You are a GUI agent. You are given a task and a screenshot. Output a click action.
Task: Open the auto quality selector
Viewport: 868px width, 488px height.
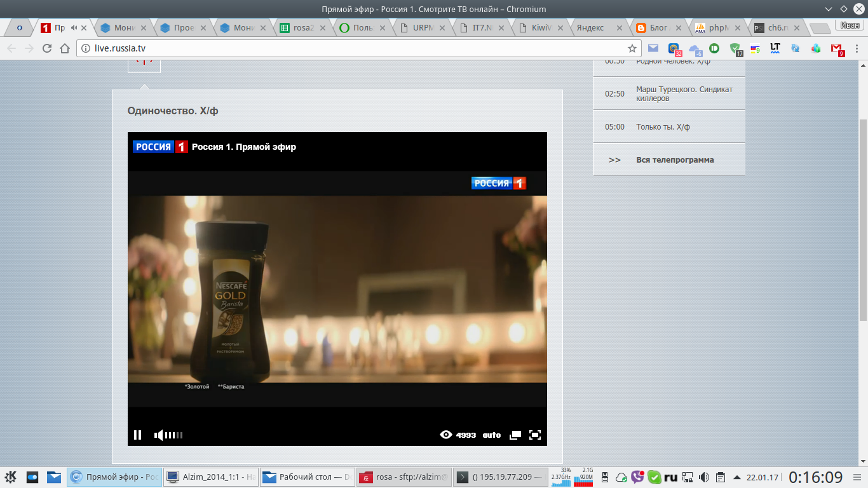click(491, 435)
